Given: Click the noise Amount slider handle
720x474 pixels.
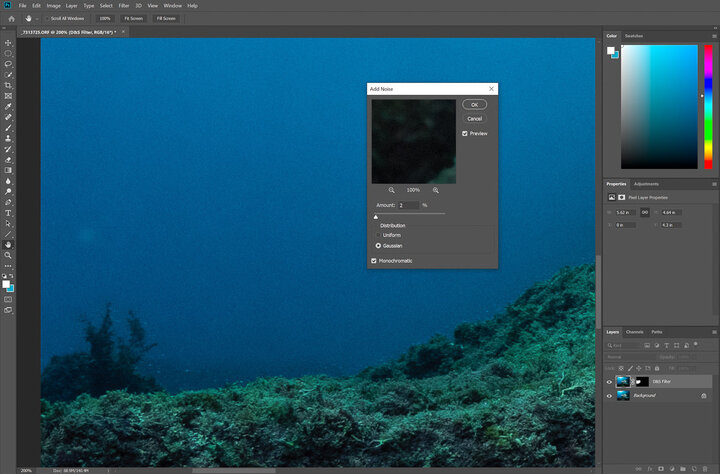Looking at the screenshot, I should click(x=376, y=215).
